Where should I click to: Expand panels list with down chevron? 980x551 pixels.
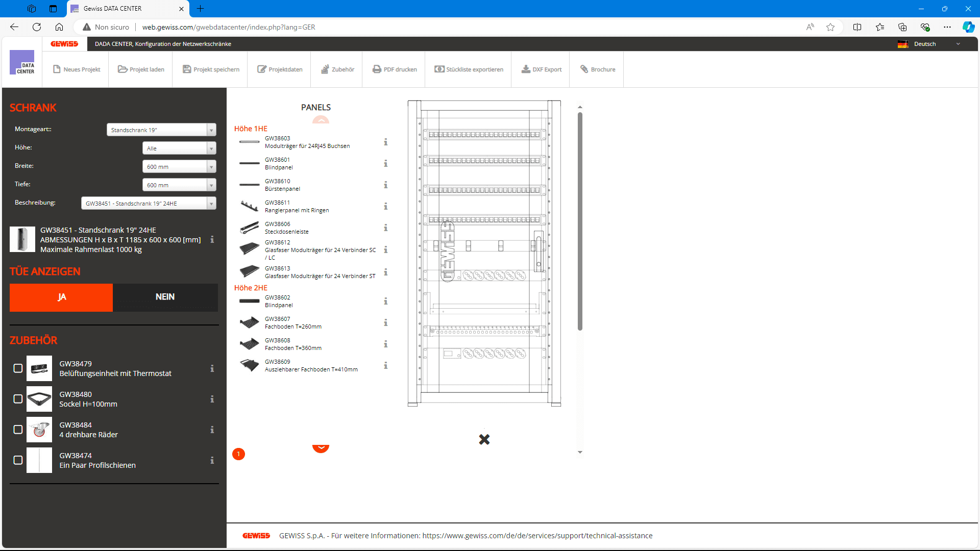pyautogui.click(x=321, y=448)
